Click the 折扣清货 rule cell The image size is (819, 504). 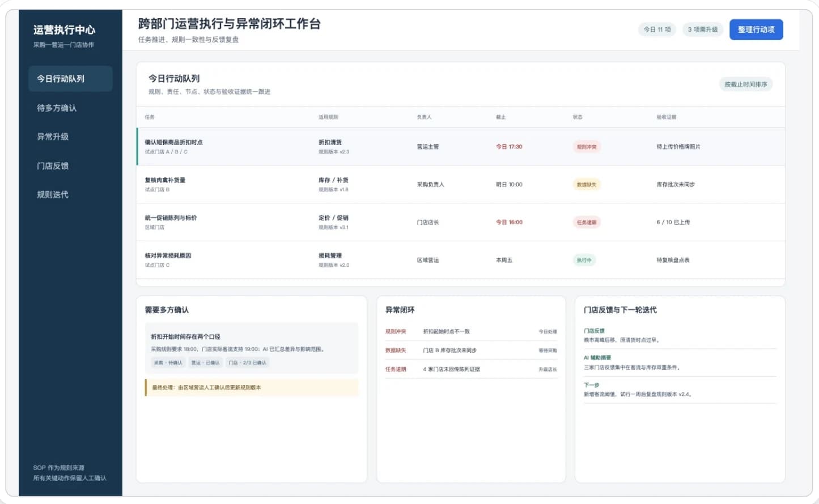point(330,142)
